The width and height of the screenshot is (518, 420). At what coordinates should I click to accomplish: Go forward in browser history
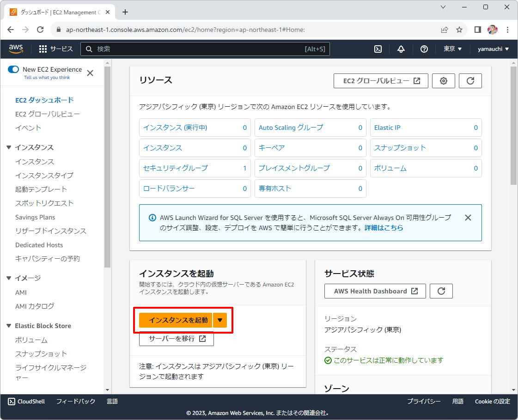(25, 30)
